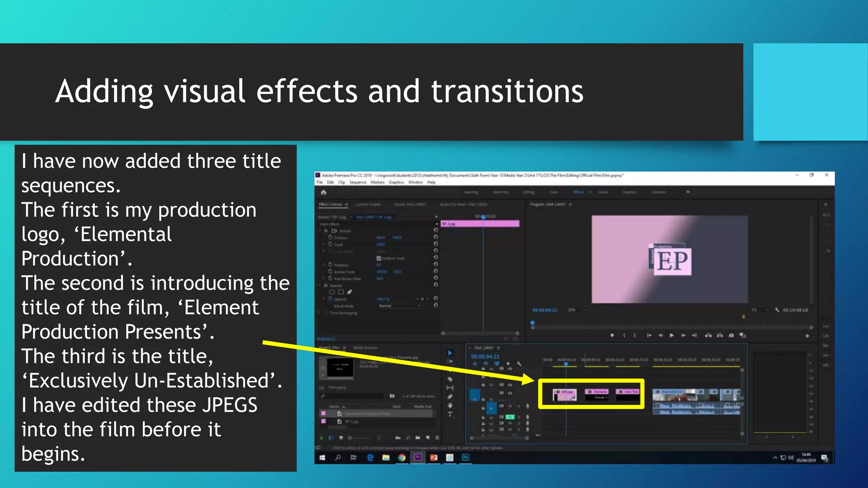
Task: Toggle Position animation stopwatch
Action: pos(331,238)
